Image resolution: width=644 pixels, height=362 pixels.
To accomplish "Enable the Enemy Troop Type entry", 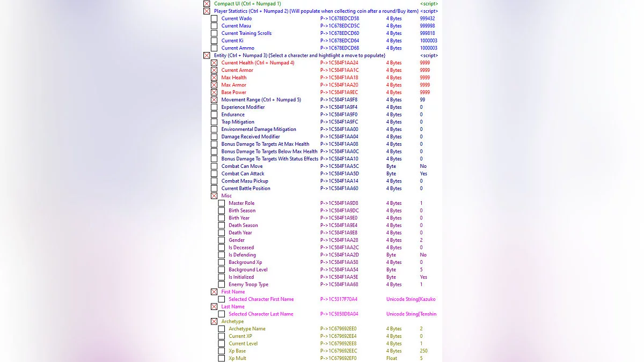I will (222, 284).
